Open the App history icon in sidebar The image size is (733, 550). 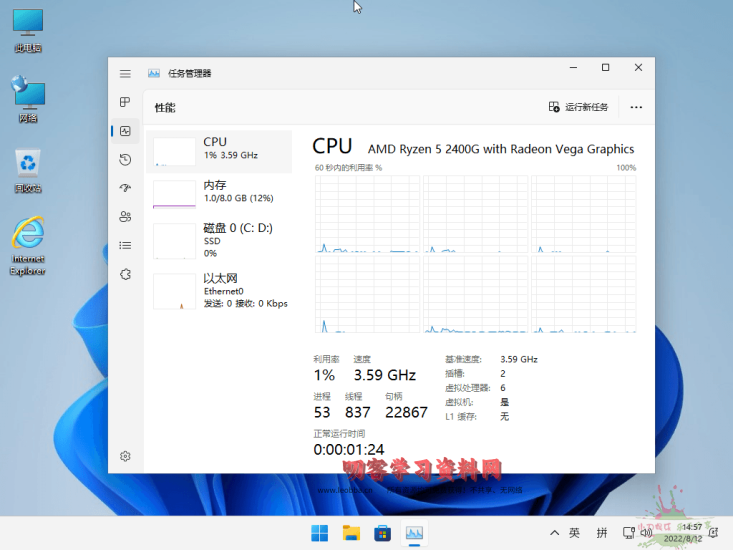click(x=125, y=160)
